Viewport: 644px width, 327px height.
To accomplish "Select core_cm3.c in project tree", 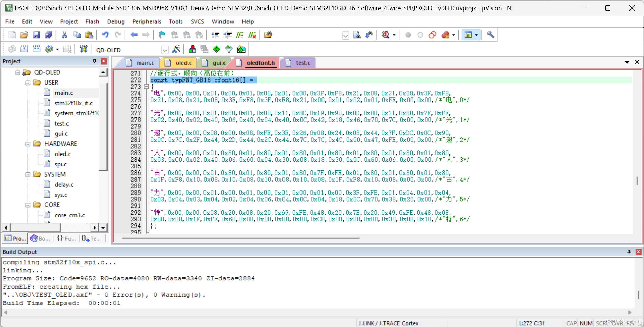I will tap(70, 215).
